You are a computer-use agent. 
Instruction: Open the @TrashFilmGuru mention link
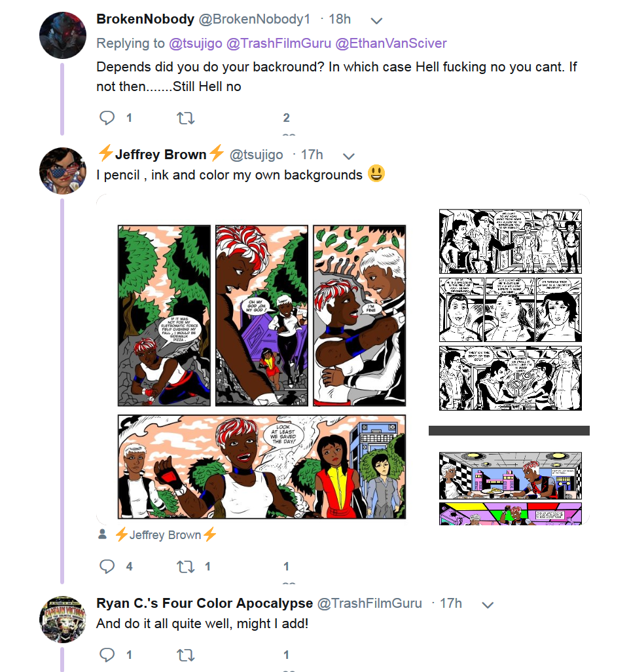point(279,43)
